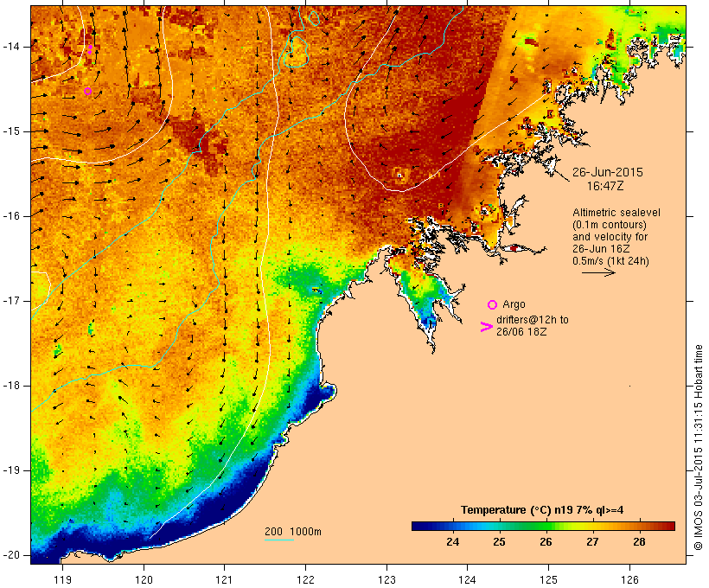
Task: Click the longitude label "125"
Action: click(548, 580)
